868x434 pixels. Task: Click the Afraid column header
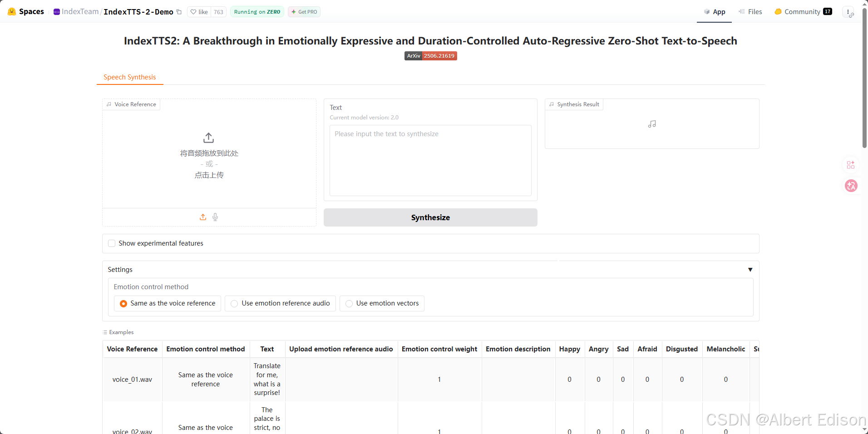(x=647, y=349)
